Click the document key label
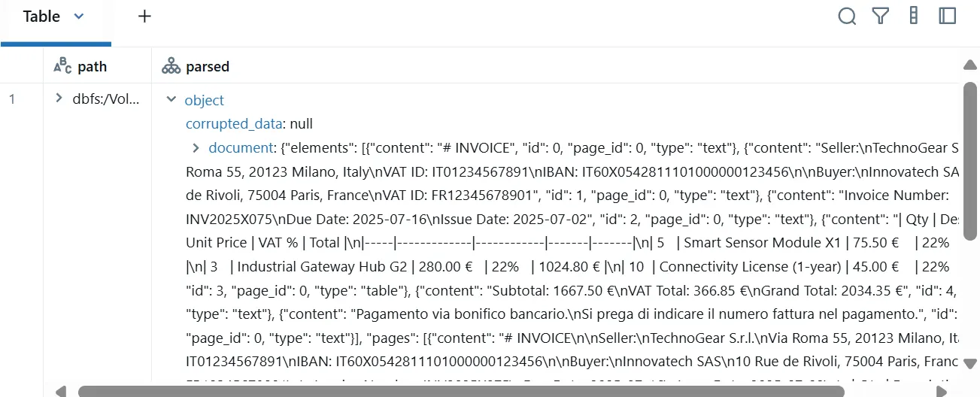Viewport: 980px width, 397px height. pyautogui.click(x=240, y=147)
